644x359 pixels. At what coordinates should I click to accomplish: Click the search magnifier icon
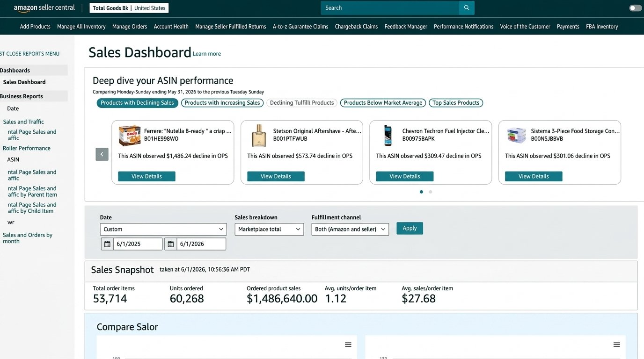pos(467,8)
